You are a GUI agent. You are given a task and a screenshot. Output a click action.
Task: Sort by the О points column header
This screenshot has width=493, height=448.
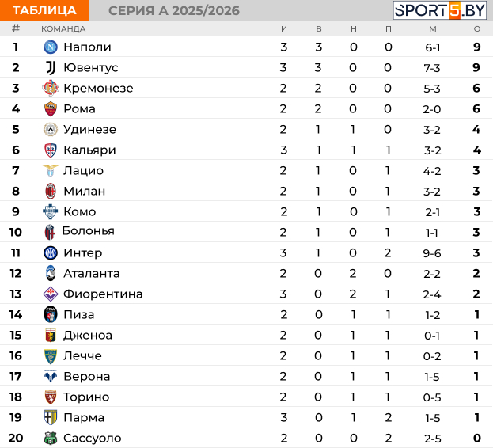coord(477,29)
